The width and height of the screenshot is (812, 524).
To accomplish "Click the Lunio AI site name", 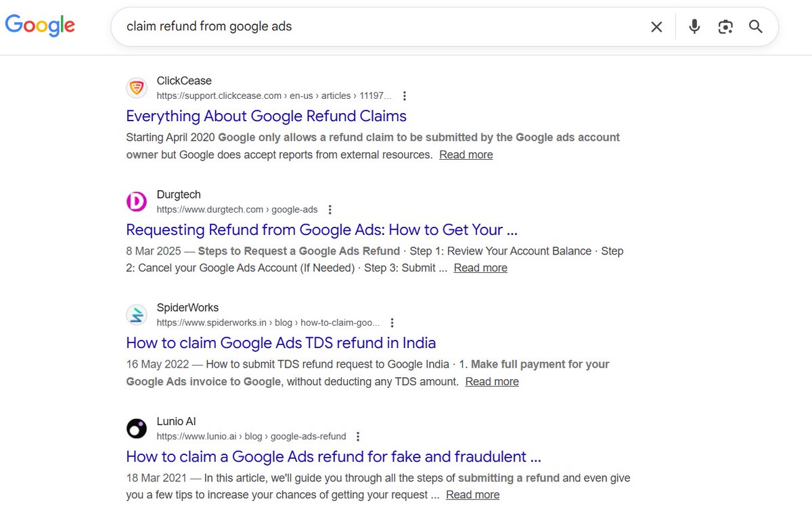I will tap(177, 422).
